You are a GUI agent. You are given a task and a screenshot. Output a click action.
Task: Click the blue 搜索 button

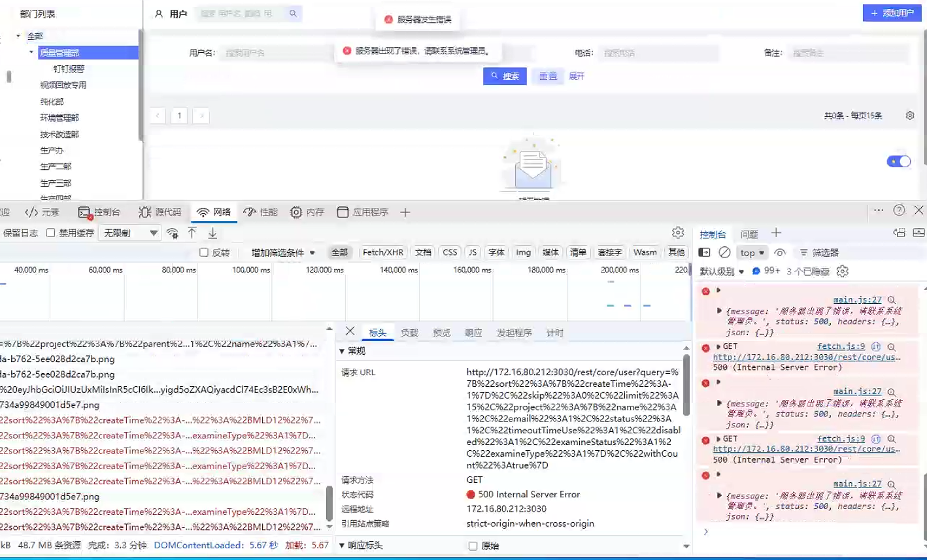tap(505, 76)
